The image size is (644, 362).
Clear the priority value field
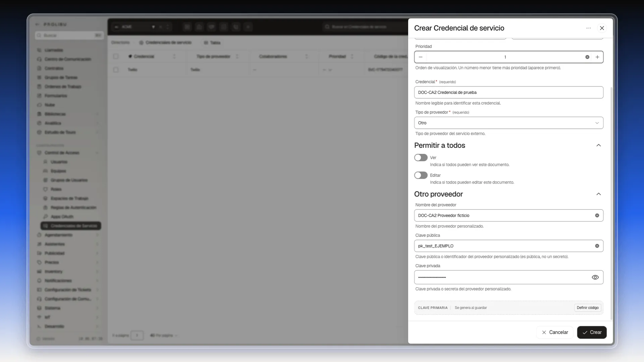(x=587, y=57)
